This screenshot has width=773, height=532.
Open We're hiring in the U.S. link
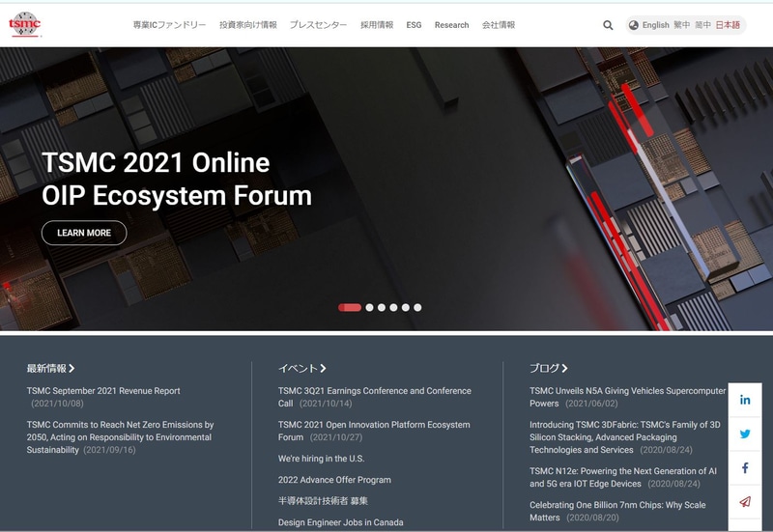tap(321, 458)
